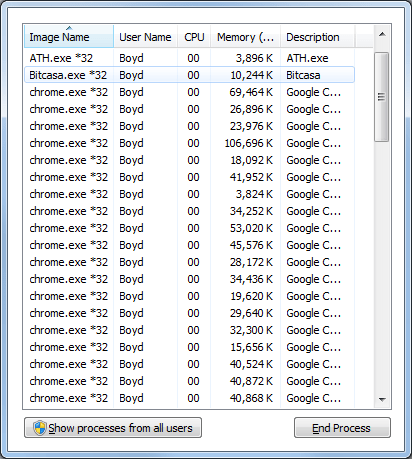The width and height of the screenshot is (412, 459).
Task: Select chrome.exe using 45,576 K memory
Action: [189, 245]
